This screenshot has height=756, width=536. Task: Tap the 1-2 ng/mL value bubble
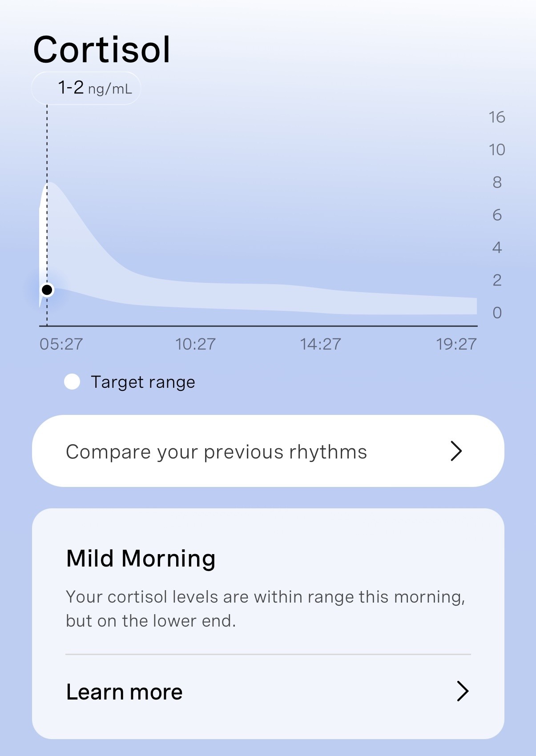(x=86, y=88)
